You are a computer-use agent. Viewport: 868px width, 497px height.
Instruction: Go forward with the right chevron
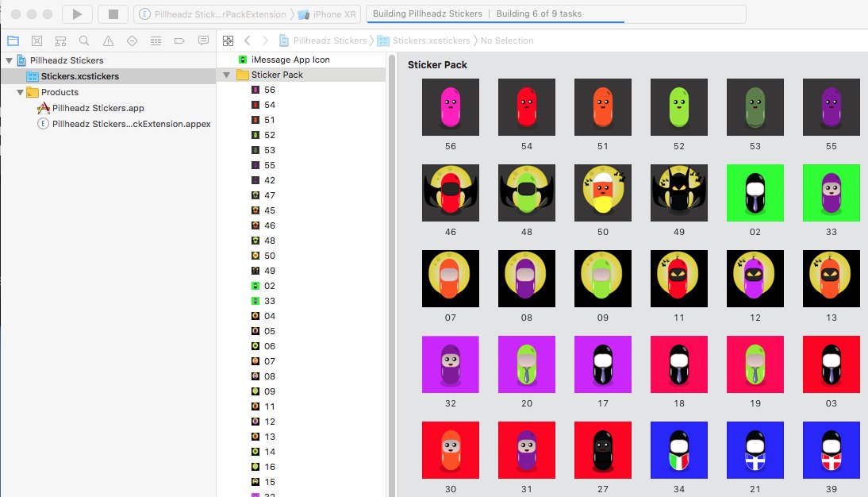(x=265, y=40)
